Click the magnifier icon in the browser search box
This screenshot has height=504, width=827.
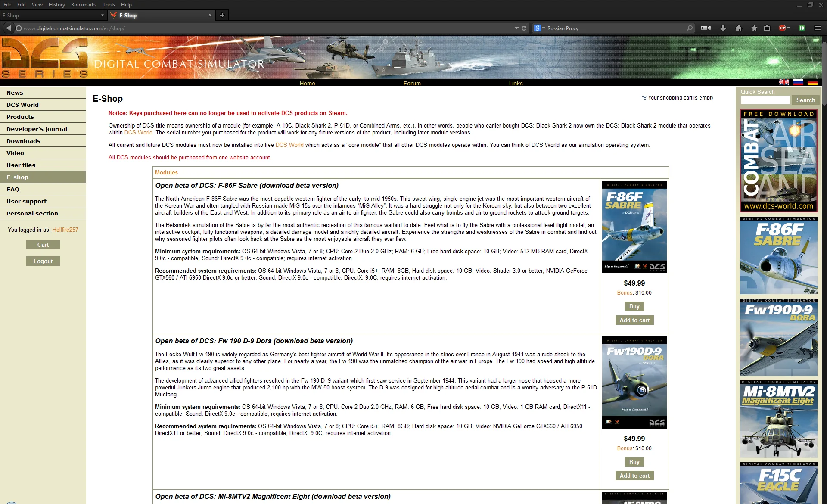tap(690, 28)
